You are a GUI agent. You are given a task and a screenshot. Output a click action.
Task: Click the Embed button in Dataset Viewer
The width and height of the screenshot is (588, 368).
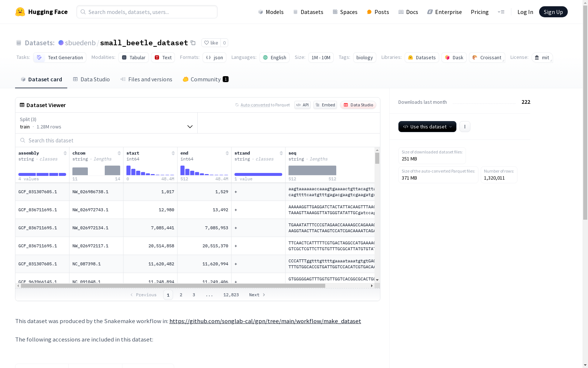click(325, 105)
